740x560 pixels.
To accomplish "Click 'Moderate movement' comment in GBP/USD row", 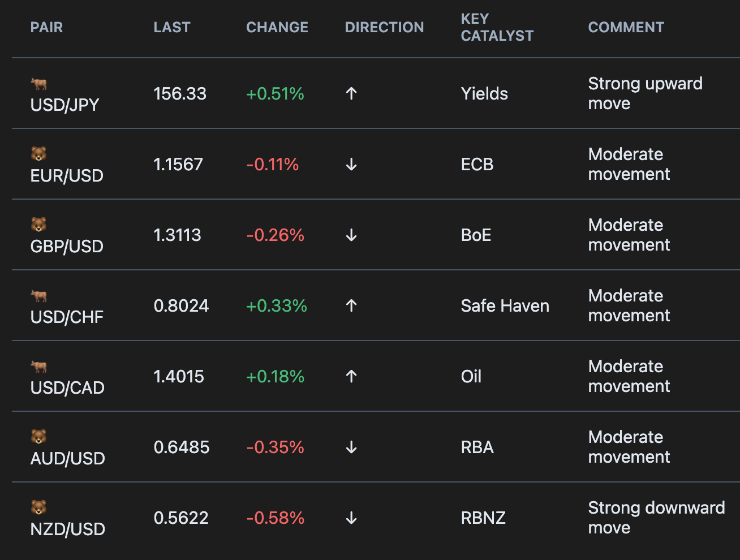I will pos(629,235).
